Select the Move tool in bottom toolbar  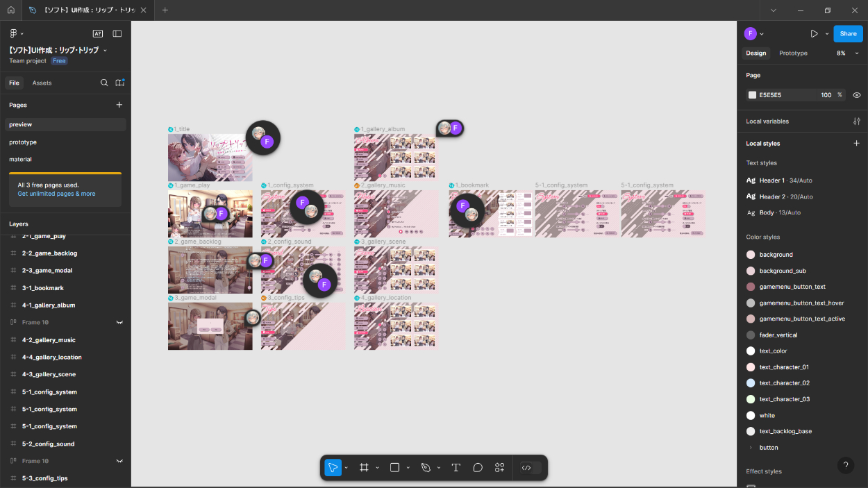pyautogui.click(x=333, y=468)
